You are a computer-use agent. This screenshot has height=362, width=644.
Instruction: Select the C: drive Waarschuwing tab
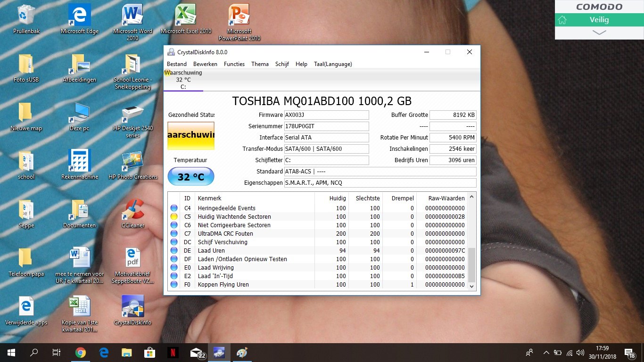pyautogui.click(x=183, y=80)
